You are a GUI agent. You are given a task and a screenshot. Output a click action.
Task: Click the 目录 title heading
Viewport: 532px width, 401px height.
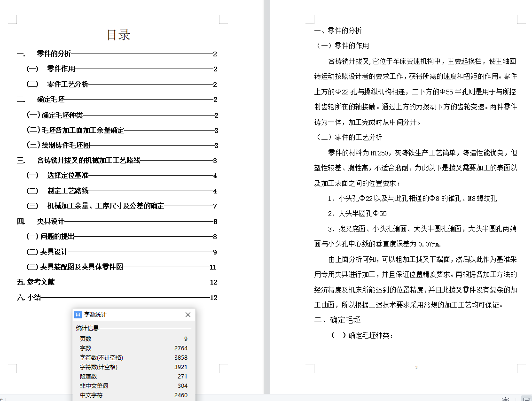click(118, 35)
